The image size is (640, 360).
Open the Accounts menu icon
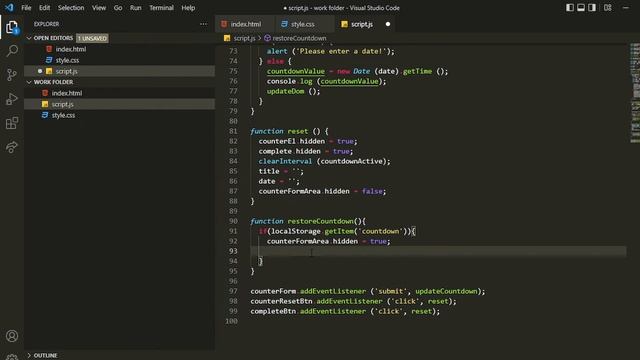(x=12, y=336)
